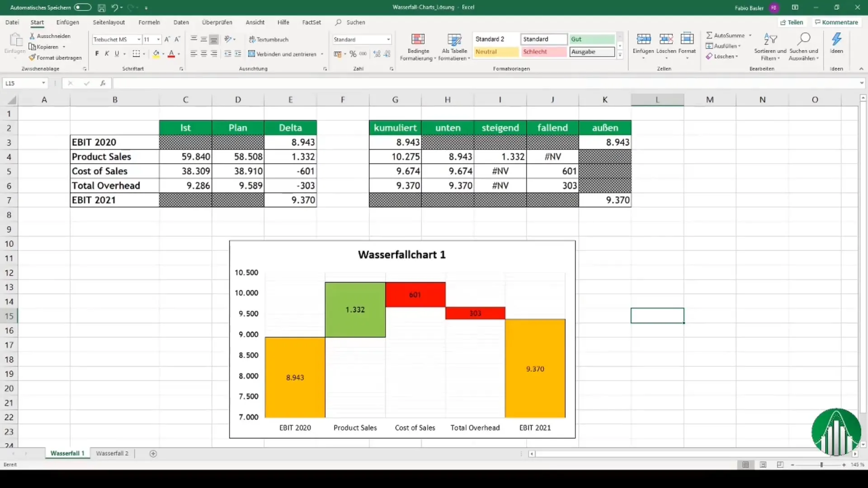Switch to the Einfügen ribbon tab

68,22
